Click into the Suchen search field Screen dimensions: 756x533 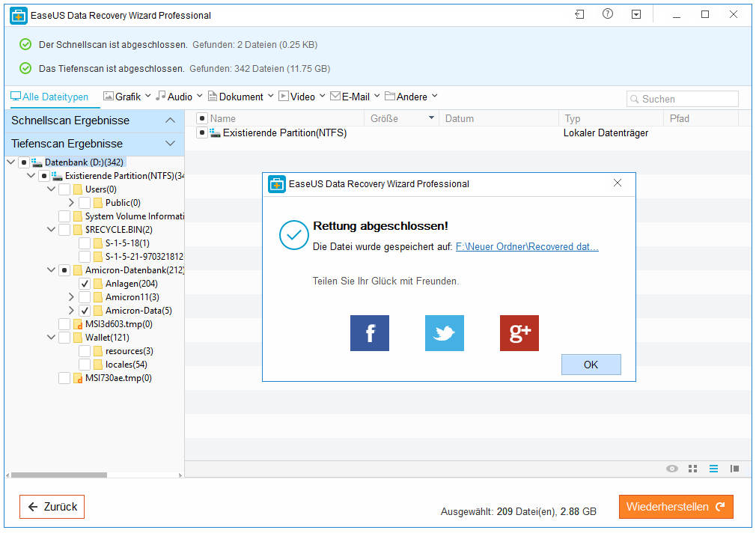[682, 99]
